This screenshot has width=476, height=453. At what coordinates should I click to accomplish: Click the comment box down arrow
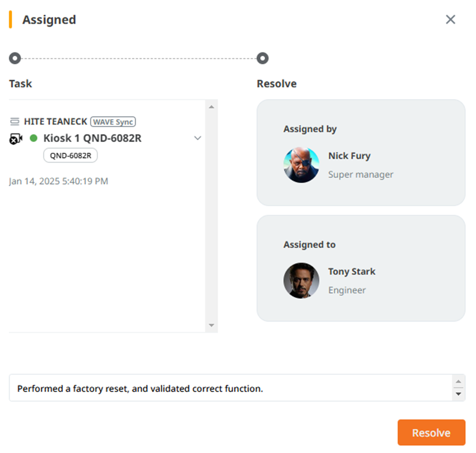click(x=458, y=394)
